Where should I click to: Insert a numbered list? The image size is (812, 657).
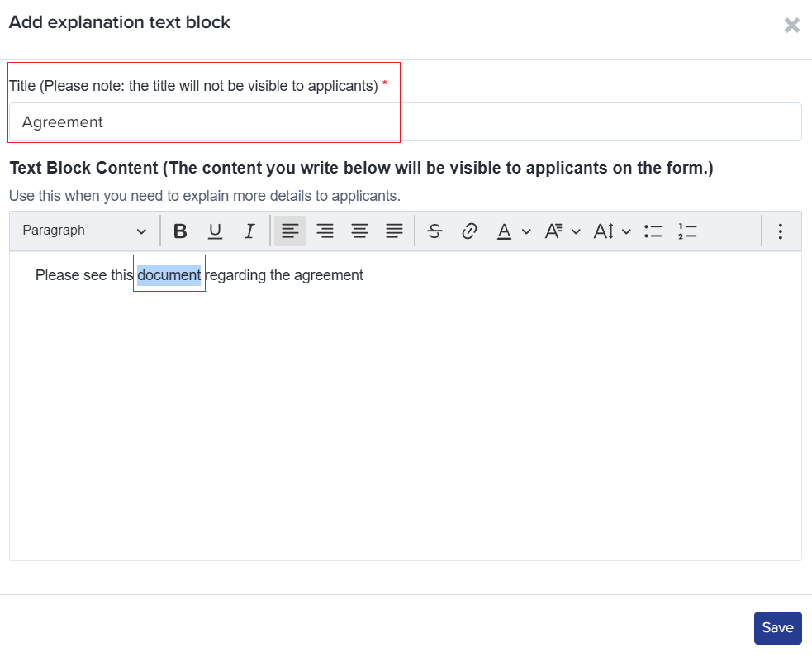coord(687,231)
